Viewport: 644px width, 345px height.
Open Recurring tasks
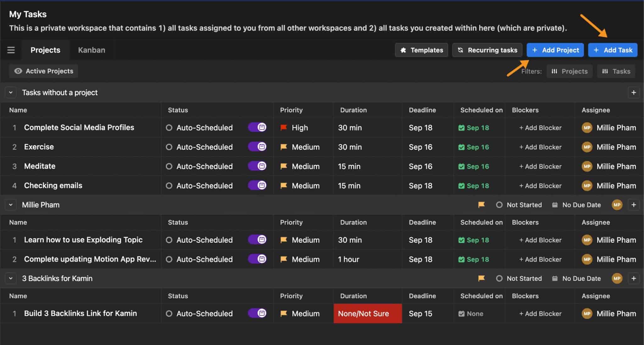487,50
